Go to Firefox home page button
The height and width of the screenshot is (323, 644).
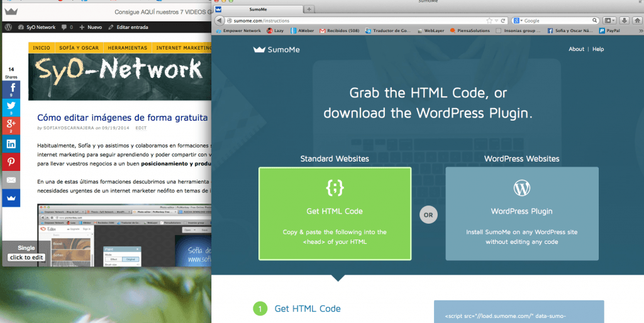(637, 21)
